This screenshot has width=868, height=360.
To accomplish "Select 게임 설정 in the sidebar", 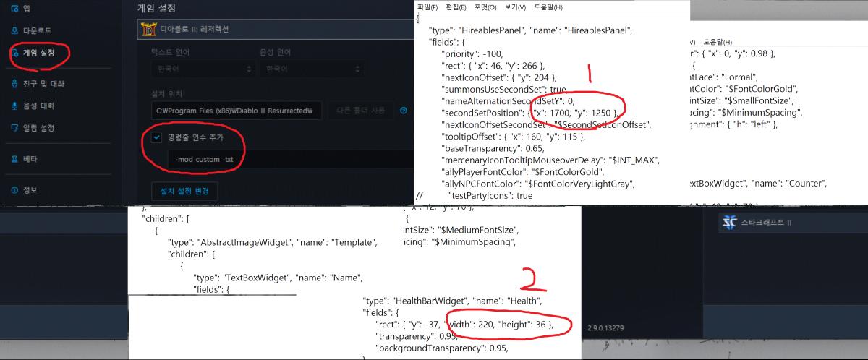I will tap(33, 53).
